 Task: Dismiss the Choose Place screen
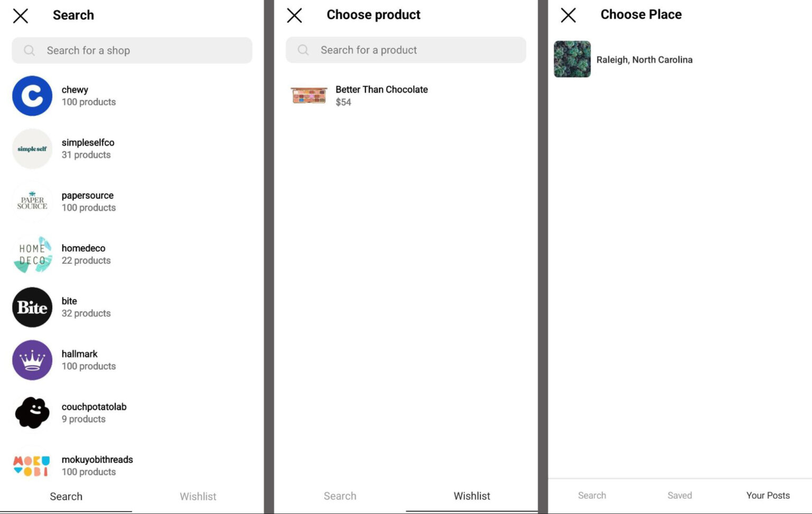click(x=568, y=15)
